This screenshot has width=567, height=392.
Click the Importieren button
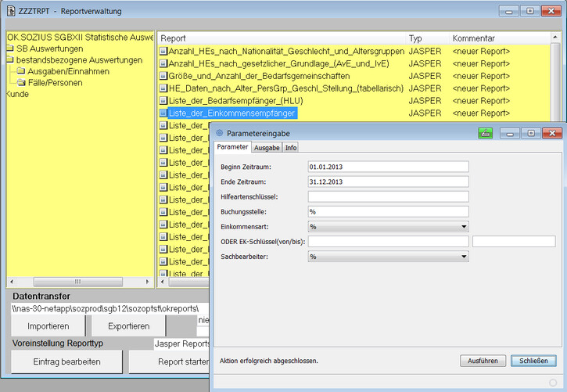(48, 325)
